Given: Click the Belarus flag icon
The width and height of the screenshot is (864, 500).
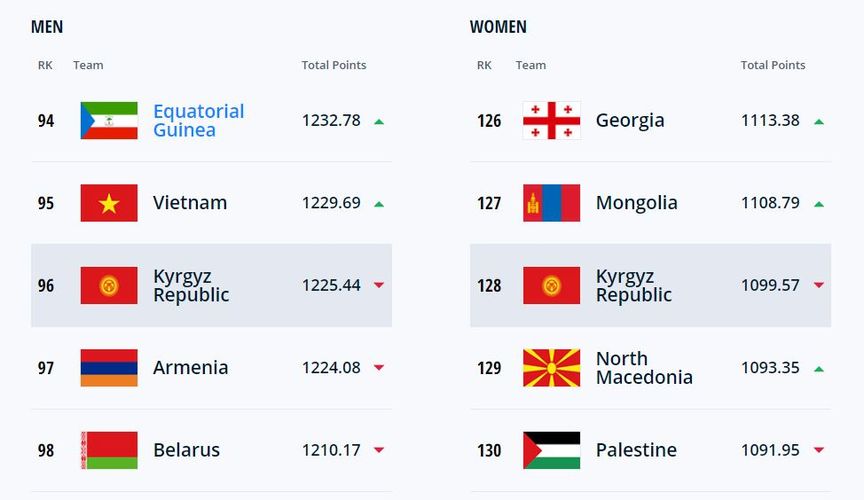Looking at the screenshot, I should tap(109, 450).
